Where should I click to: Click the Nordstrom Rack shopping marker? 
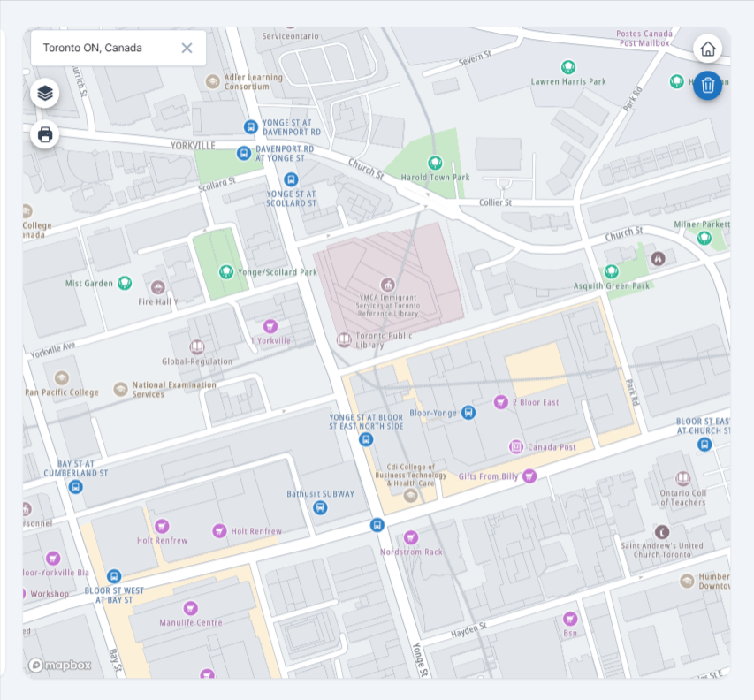(411, 537)
